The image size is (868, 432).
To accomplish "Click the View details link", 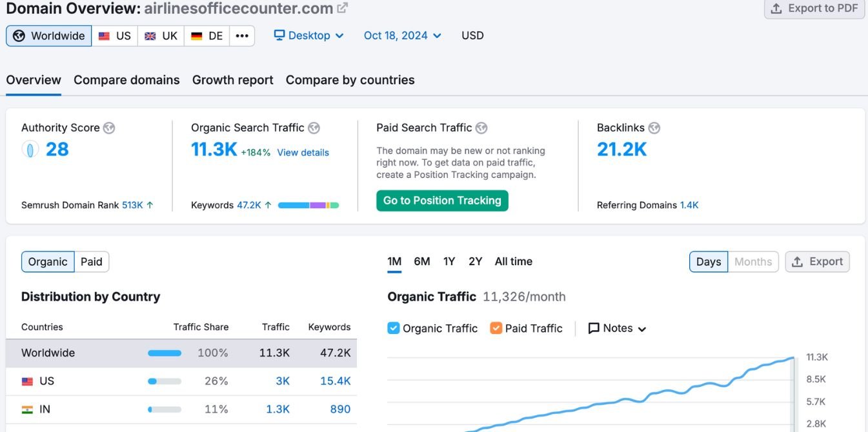I will (303, 153).
